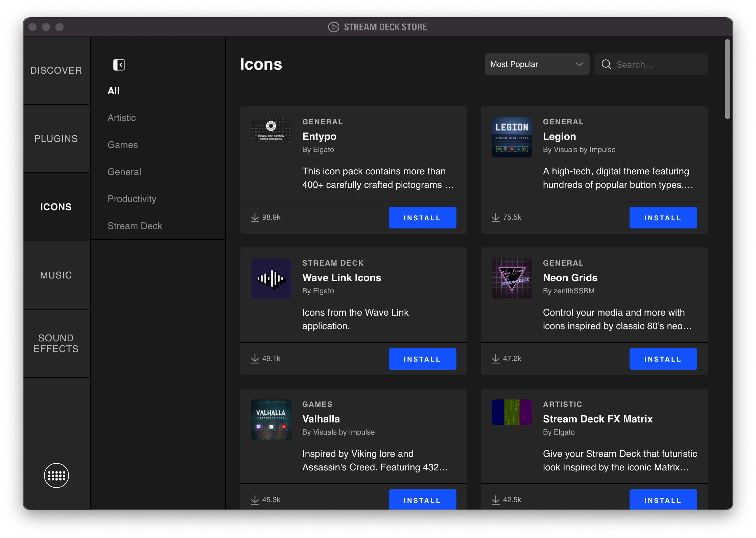Click the 98.9k download count
This screenshot has height=538, width=756.
(271, 217)
